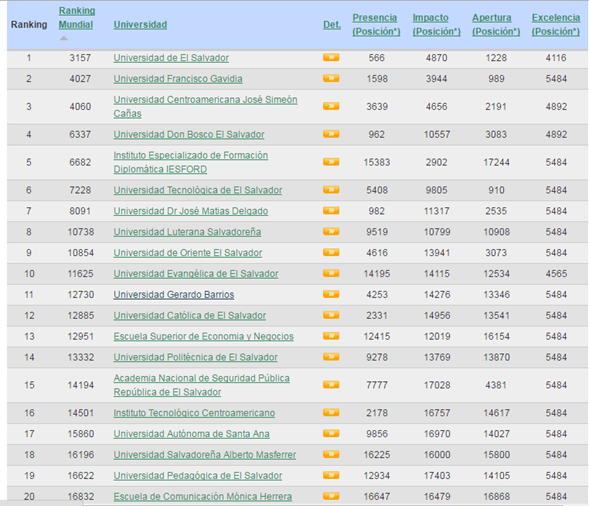Visit Escuela Superior de Economía y Negocios

(x=204, y=336)
